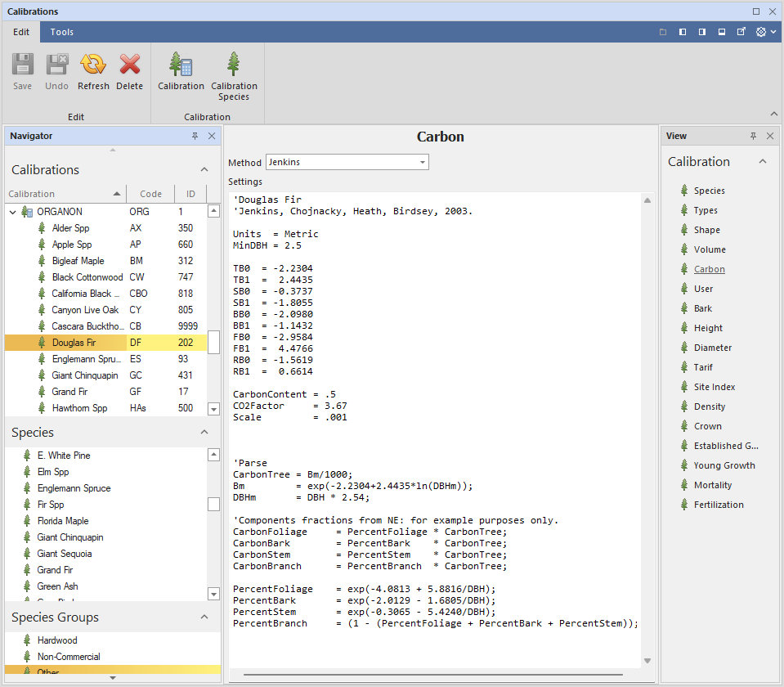
Task: Click the Density tree icon in View
Action: (684, 406)
